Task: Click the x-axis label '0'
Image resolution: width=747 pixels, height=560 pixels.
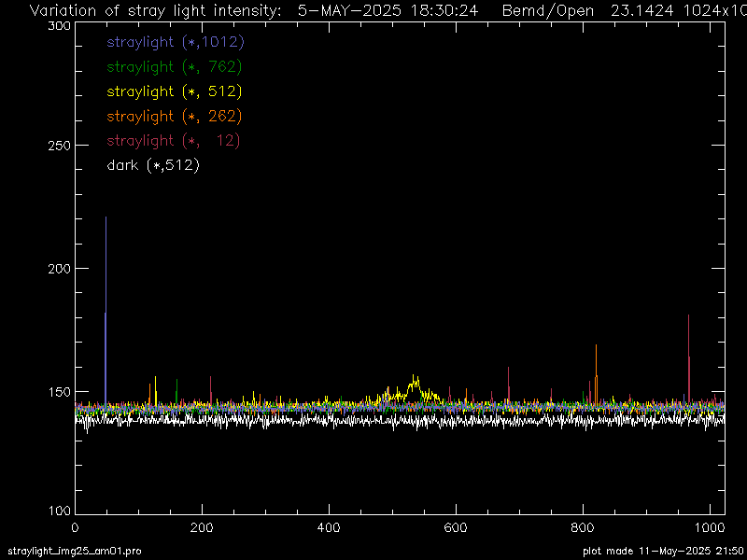Action: 75,527
